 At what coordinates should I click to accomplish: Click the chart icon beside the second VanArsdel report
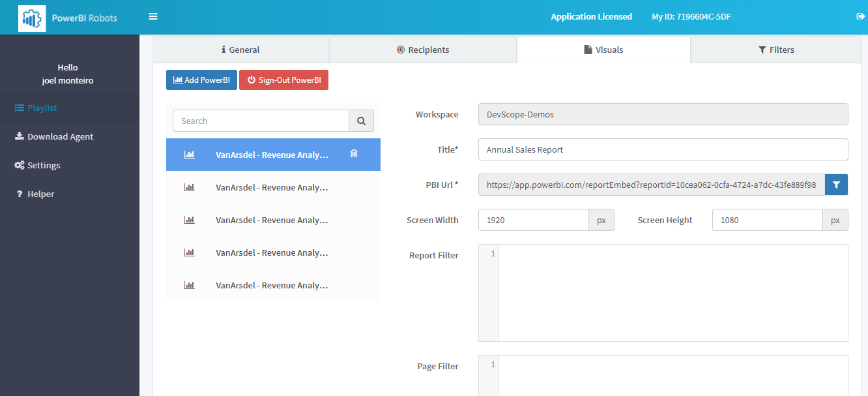coord(189,187)
